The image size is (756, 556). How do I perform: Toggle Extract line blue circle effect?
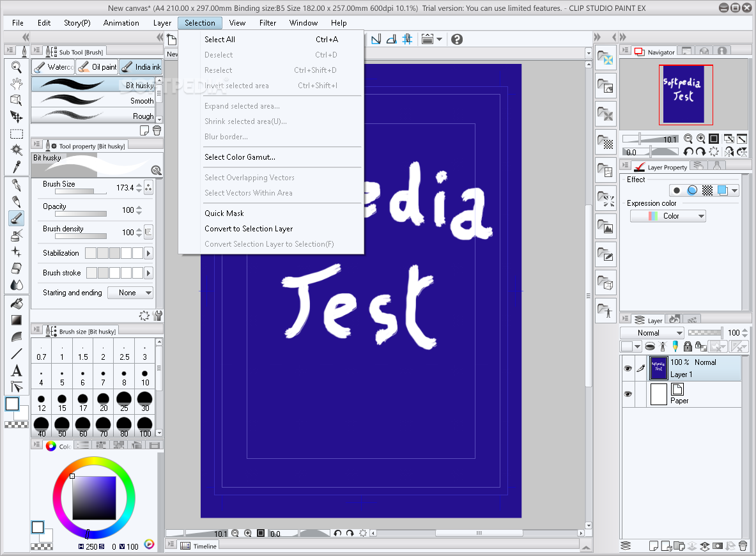tap(692, 190)
